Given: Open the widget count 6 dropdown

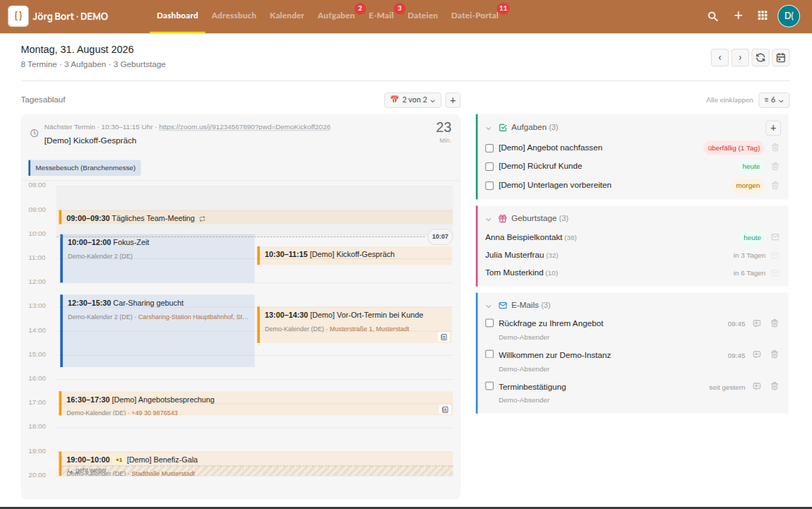Looking at the screenshot, I should [774, 100].
